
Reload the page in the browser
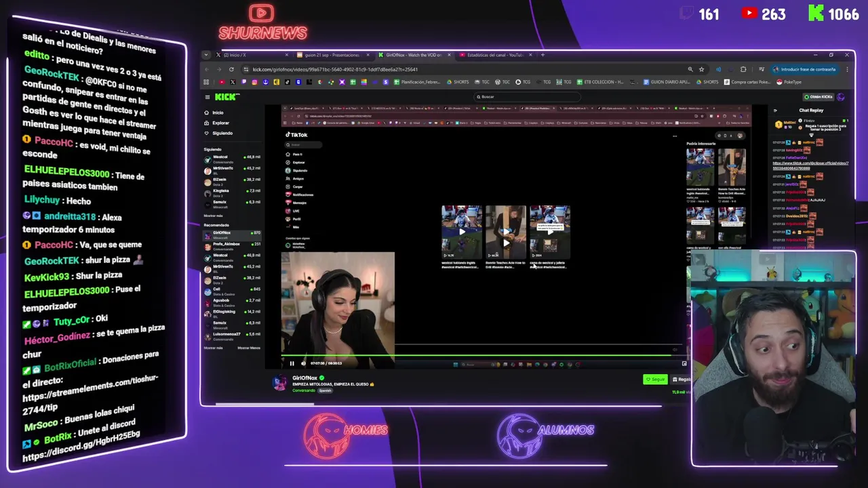point(231,69)
